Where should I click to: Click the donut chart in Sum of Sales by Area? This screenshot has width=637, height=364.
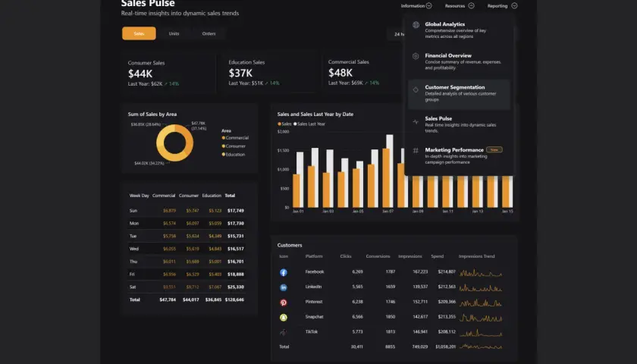[174, 143]
